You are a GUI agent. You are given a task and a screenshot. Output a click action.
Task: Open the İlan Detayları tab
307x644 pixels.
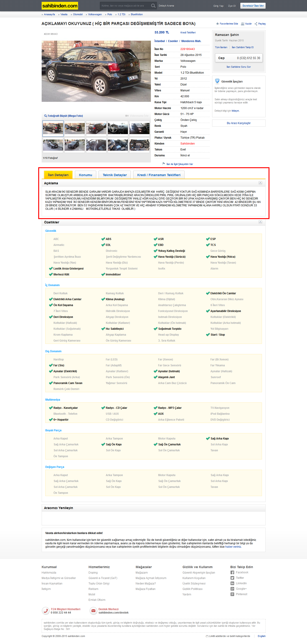tap(58, 175)
